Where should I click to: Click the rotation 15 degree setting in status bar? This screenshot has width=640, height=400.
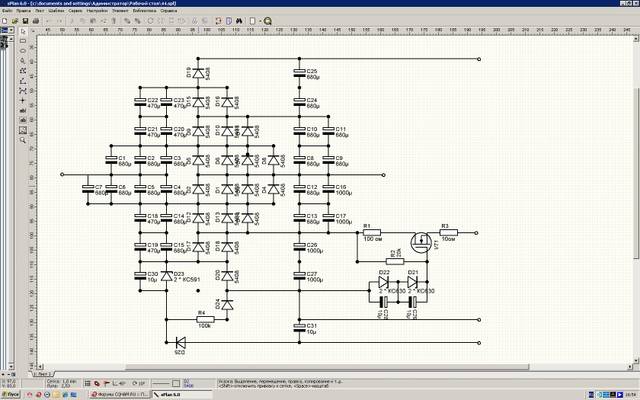tap(139, 383)
